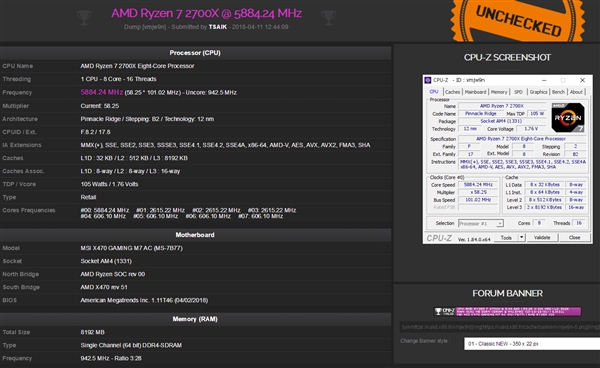Click 'Current: 58.25' multiplier value
The image size is (600, 368).
click(99, 106)
